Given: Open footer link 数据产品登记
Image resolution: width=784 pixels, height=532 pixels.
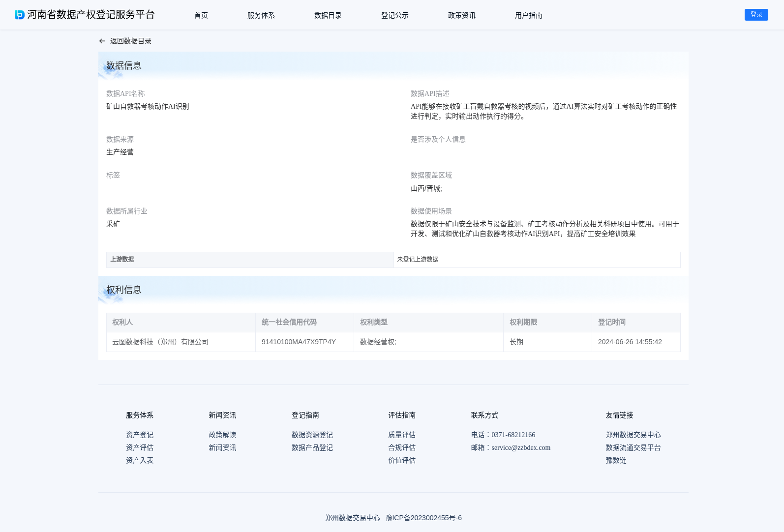Looking at the screenshot, I should [x=312, y=447].
